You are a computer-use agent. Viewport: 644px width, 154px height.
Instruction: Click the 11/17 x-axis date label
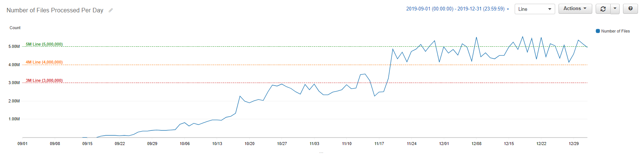tap(379, 144)
